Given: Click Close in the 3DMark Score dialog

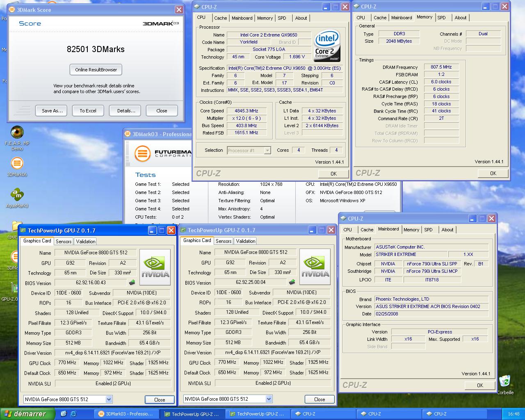Looking at the screenshot, I should point(162,111).
